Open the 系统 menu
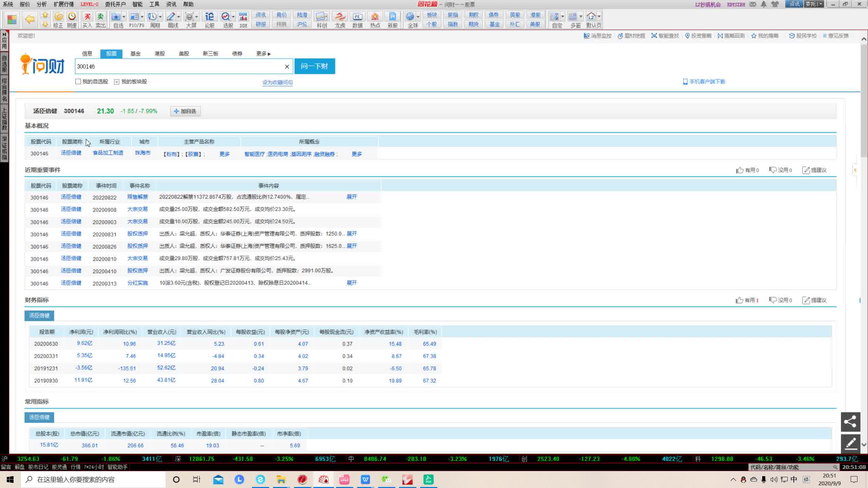The width and height of the screenshot is (868, 488). (8, 4)
